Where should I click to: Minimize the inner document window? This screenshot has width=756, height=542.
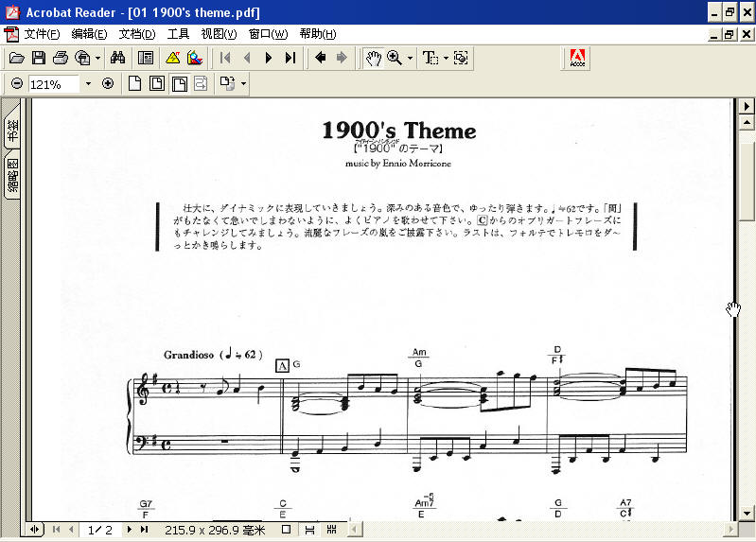pos(714,34)
